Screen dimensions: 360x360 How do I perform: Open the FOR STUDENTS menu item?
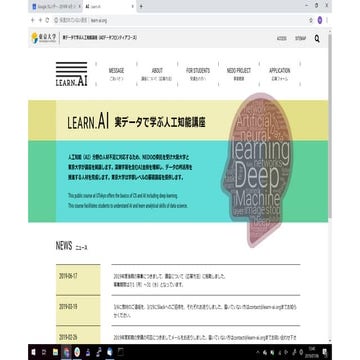(198, 74)
